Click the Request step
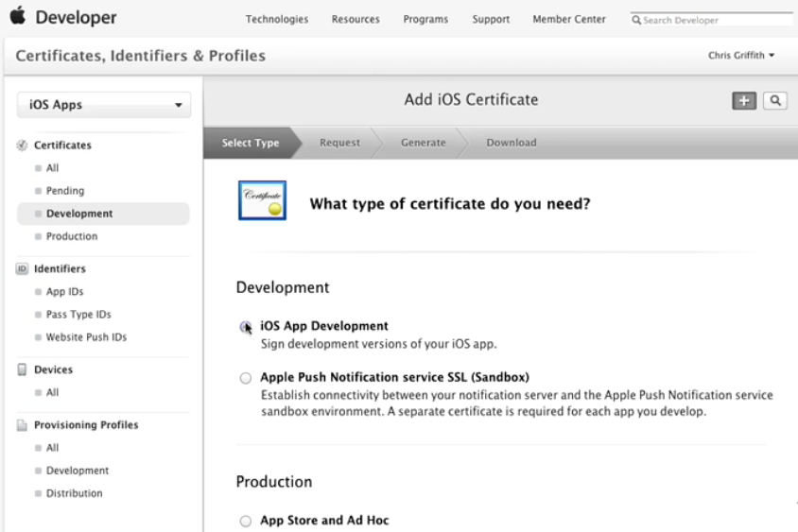Viewport: 798px width, 532px height. click(x=339, y=143)
